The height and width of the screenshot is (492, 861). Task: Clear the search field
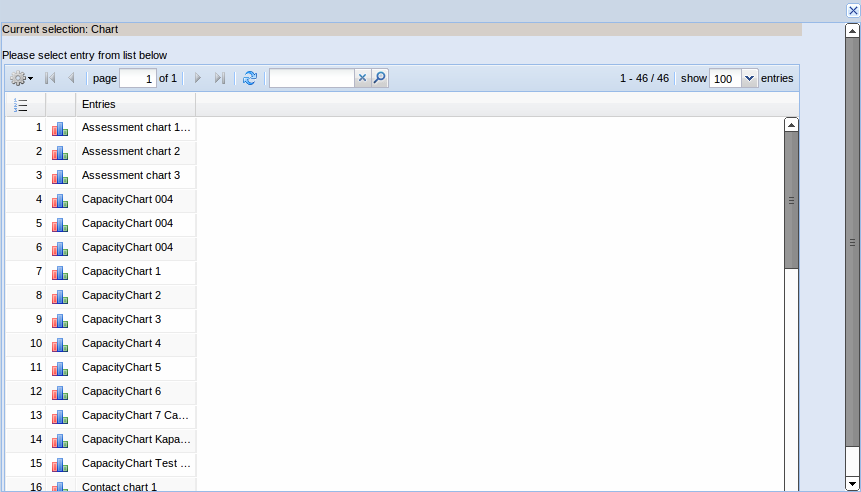[362, 78]
